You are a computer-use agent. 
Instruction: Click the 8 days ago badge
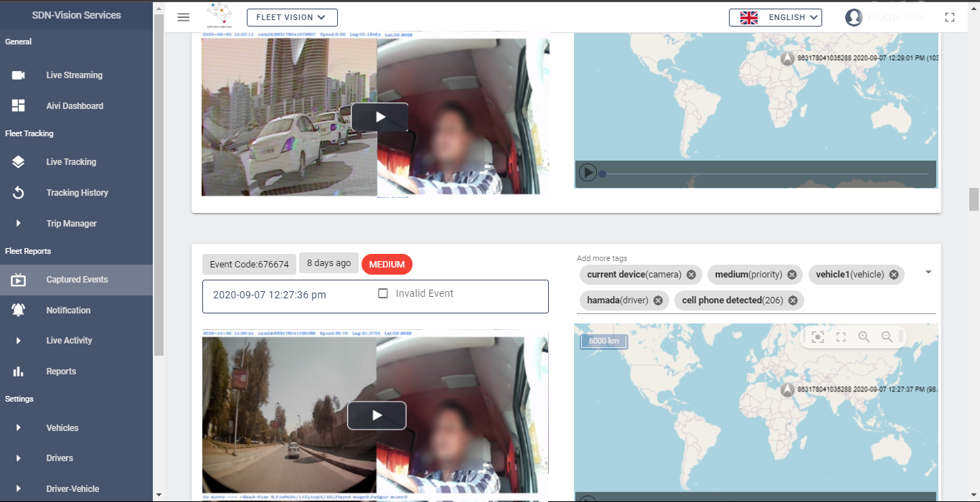pos(329,263)
